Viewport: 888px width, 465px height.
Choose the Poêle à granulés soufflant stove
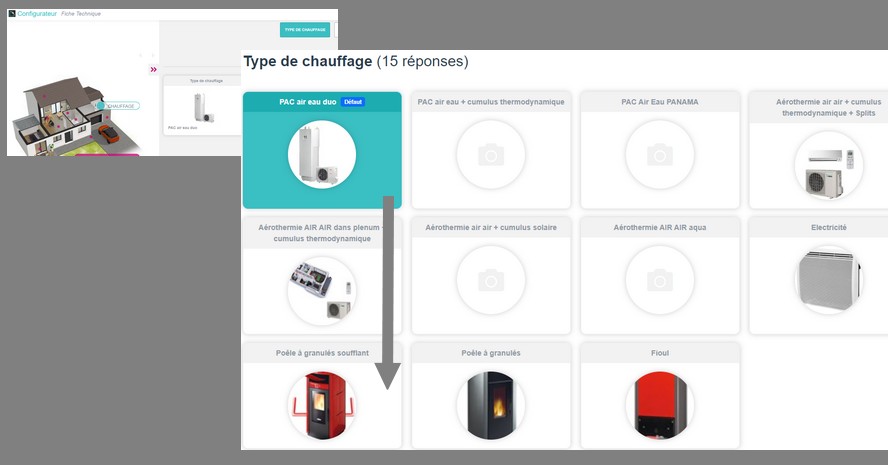(x=321, y=402)
